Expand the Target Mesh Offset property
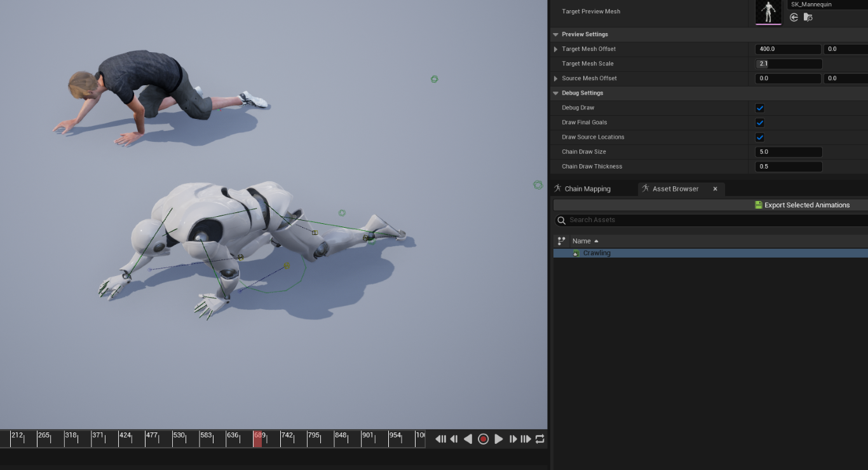Screen dimensions: 868x470 556,49
